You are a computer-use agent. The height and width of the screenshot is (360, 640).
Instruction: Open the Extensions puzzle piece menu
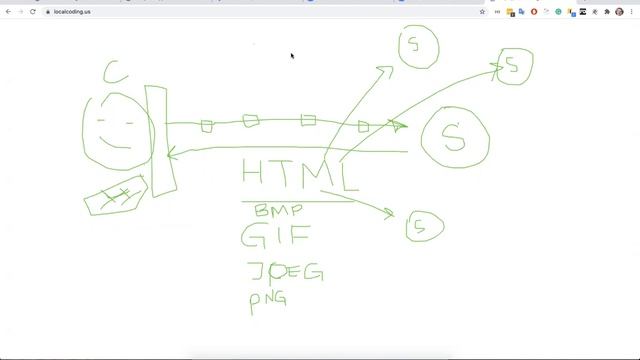coord(607,12)
